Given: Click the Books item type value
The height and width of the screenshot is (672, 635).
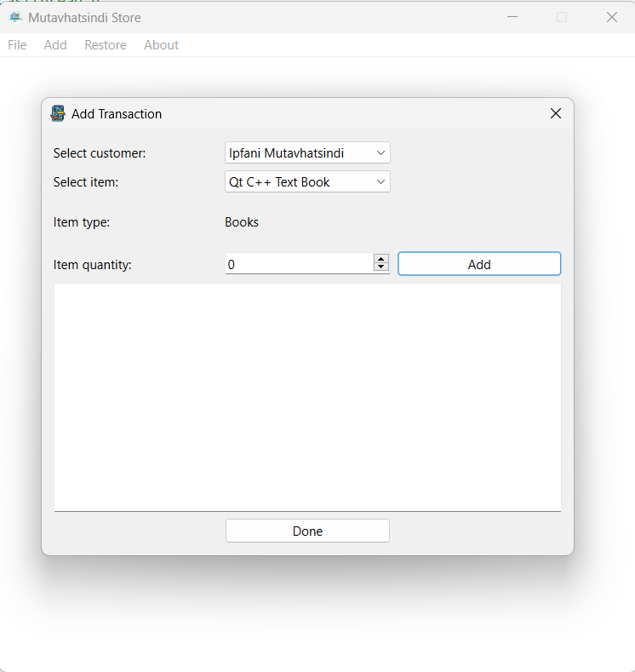Looking at the screenshot, I should tap(242, 222).
